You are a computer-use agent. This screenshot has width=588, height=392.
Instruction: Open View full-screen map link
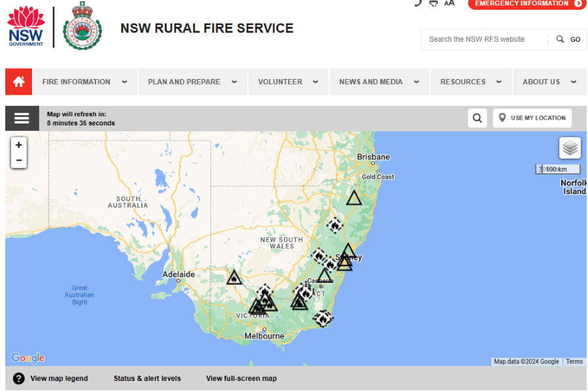pos(241,378)
